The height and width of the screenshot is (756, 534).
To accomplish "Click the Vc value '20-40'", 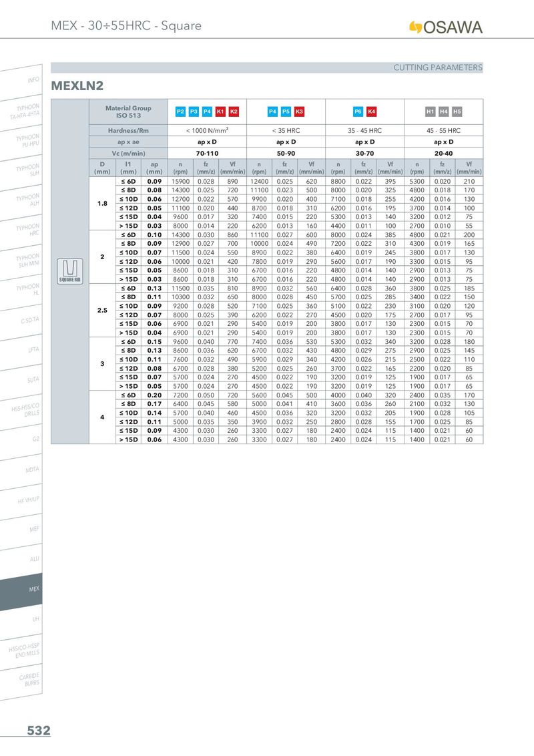I will click(443, 154).
